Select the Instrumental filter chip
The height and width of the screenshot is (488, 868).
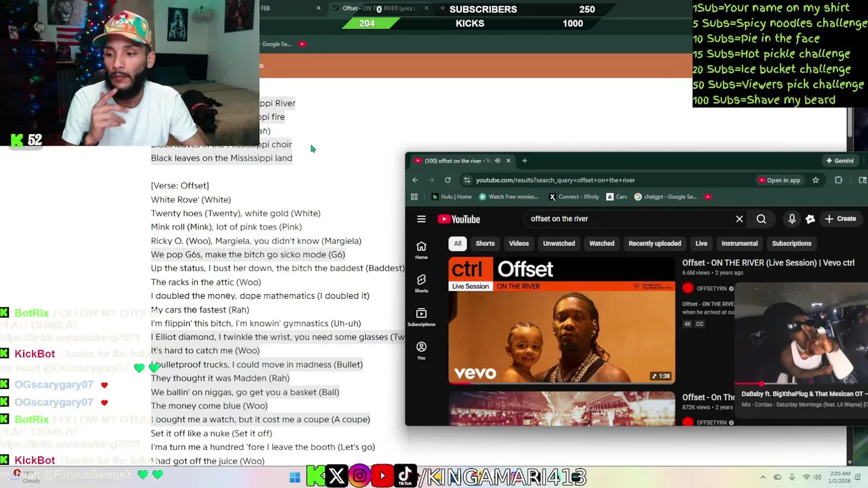pyautogui.click(x=739, y=243)
